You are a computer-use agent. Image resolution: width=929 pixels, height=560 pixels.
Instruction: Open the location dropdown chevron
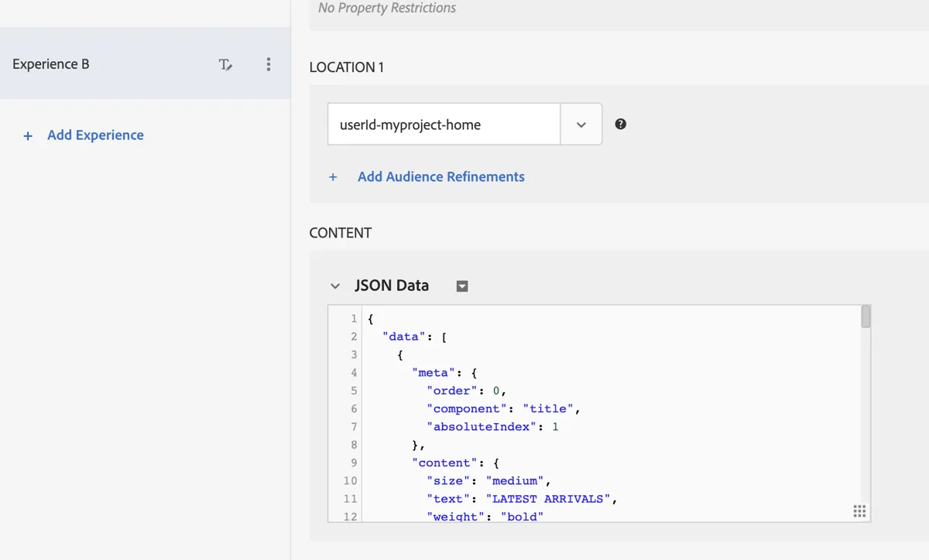click(x=581, y=125)
